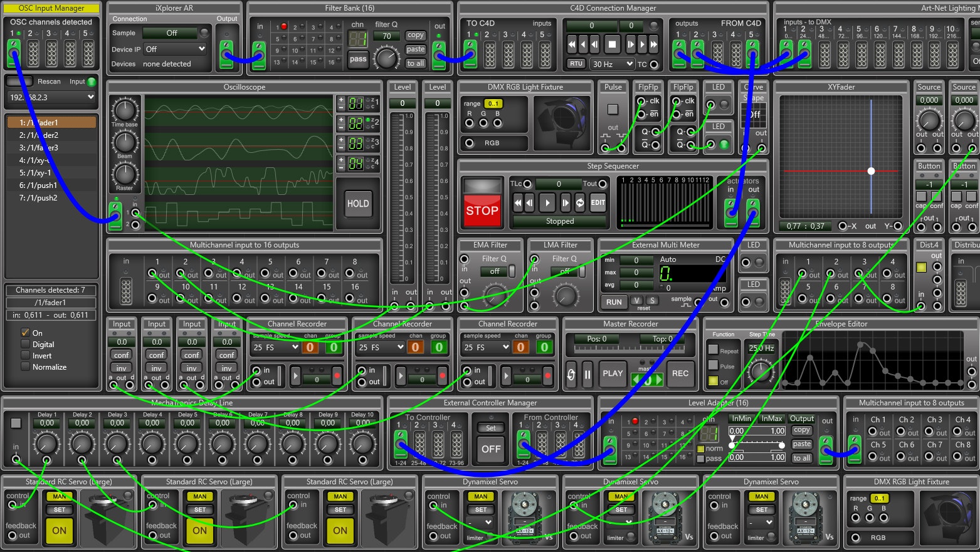Click the Step Sequencer actuators out connector
Screen dimensions: 980x552
(x=753, y=212)
